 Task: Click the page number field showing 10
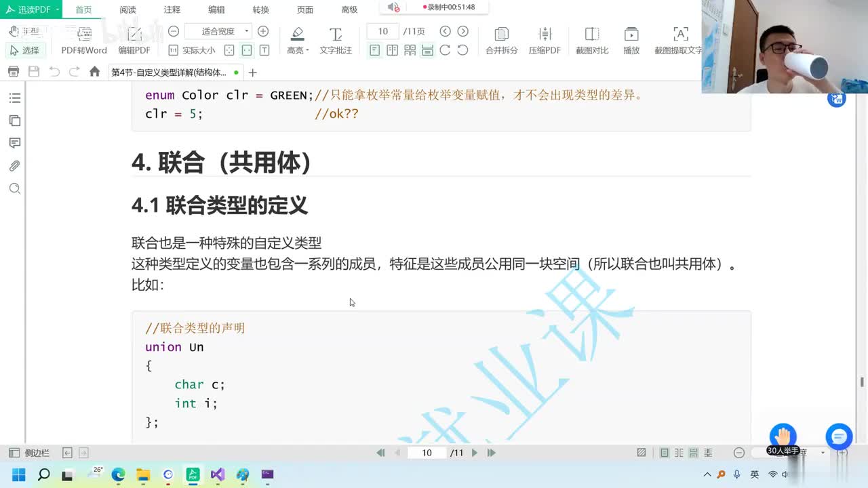tap(383, 31)
